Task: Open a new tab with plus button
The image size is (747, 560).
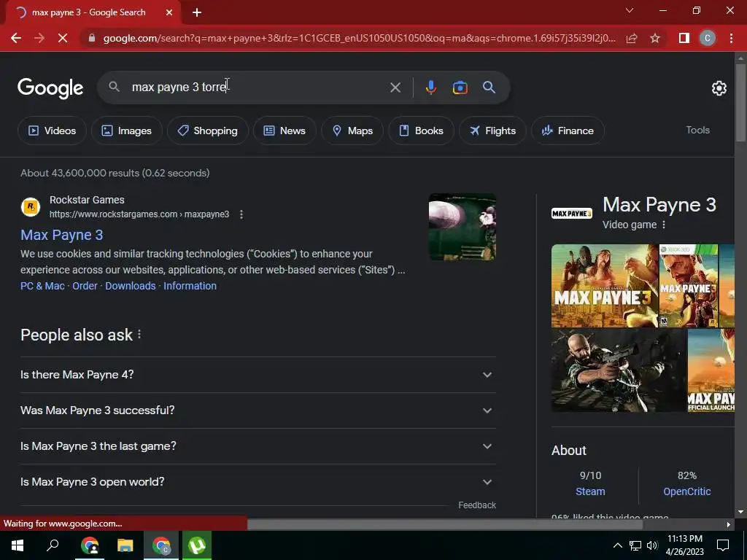Action: point(197,12)
